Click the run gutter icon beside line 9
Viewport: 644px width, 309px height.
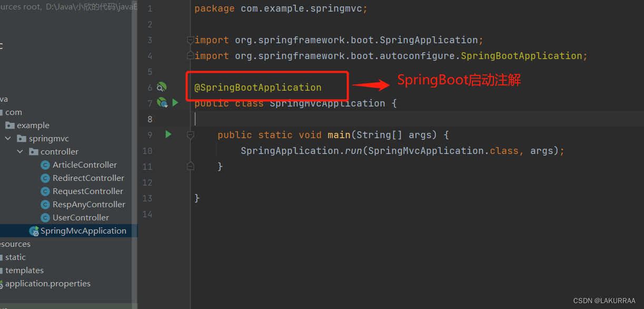point(169,134)
